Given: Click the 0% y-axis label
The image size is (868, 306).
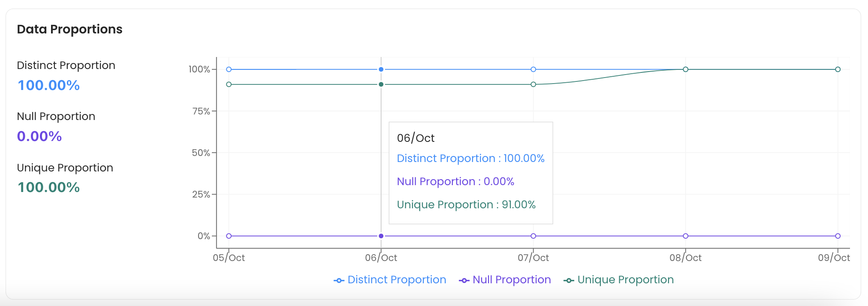Looking at the screenshot, I should (204, 236).
